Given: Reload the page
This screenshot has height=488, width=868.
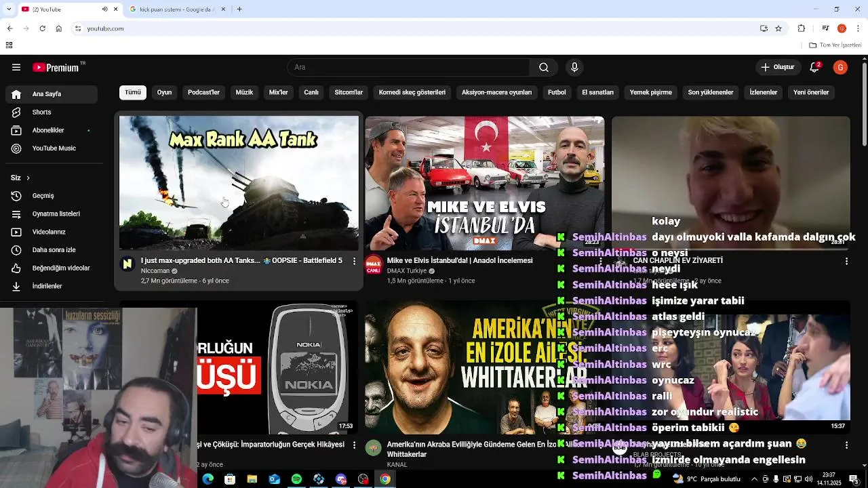Looking at the screenshot, I should (42, 28).
